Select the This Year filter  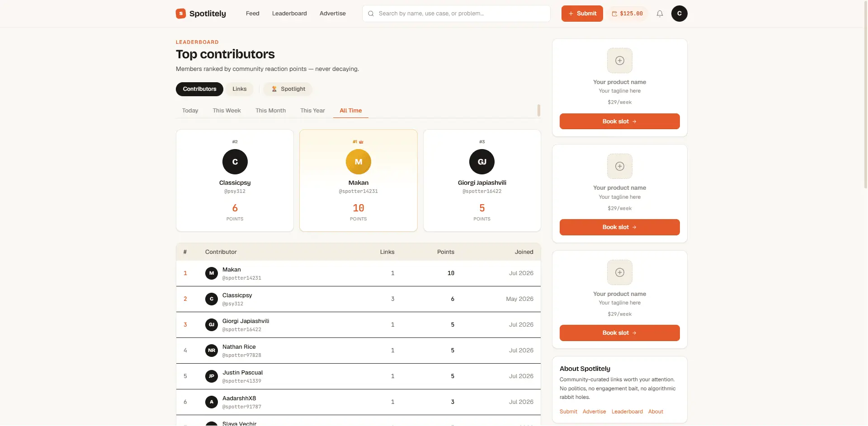tap(313, 111)
